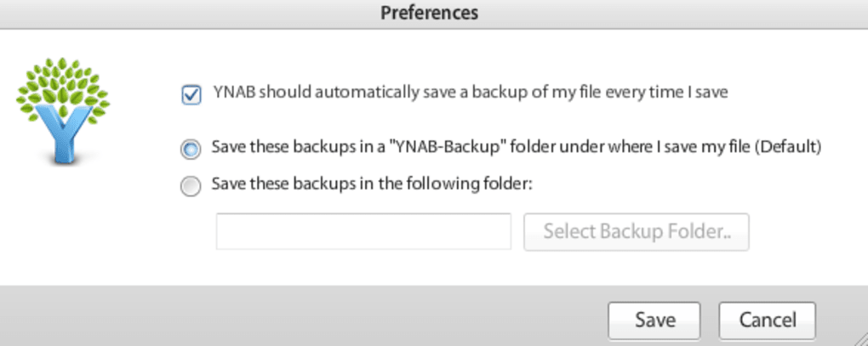Click Save to apply preferences
Image resolution: width=868 pixels, height=346 pixels.
(x=654, y=320)
